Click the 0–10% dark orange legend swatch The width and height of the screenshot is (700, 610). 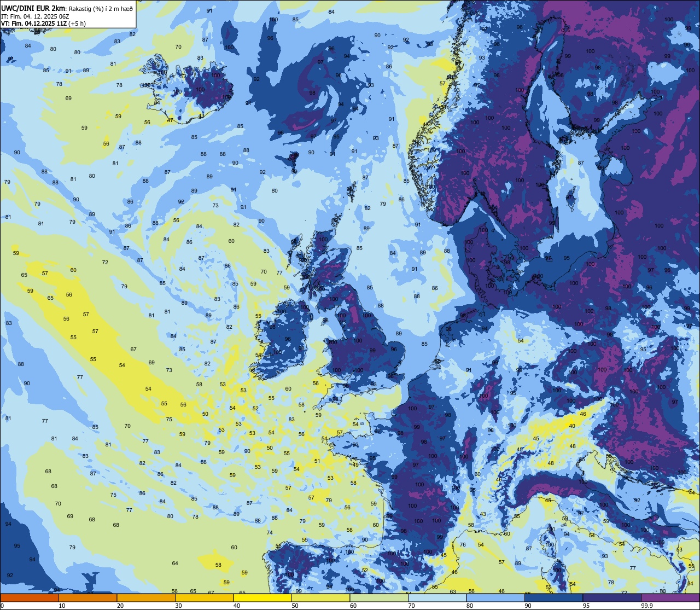30,597
